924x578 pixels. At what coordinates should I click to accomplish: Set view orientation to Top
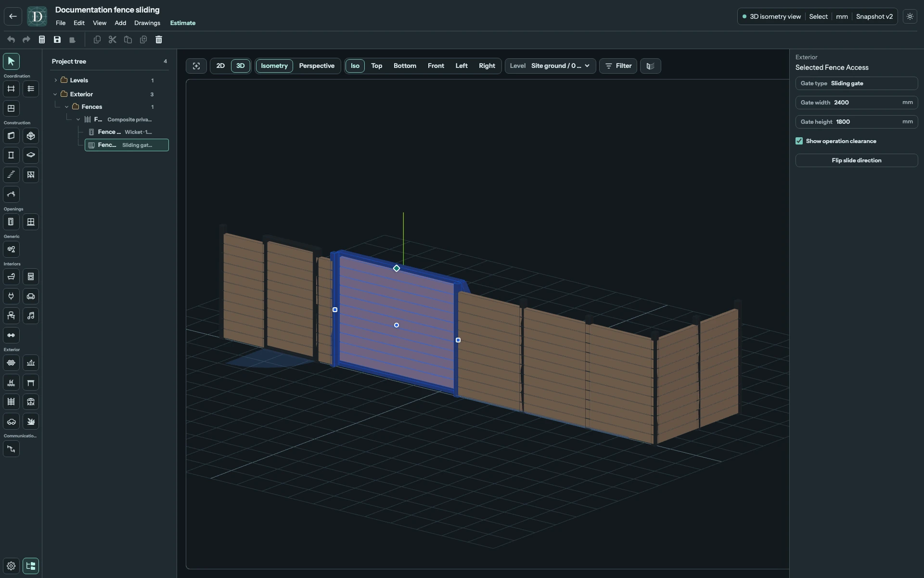point(376,66)
